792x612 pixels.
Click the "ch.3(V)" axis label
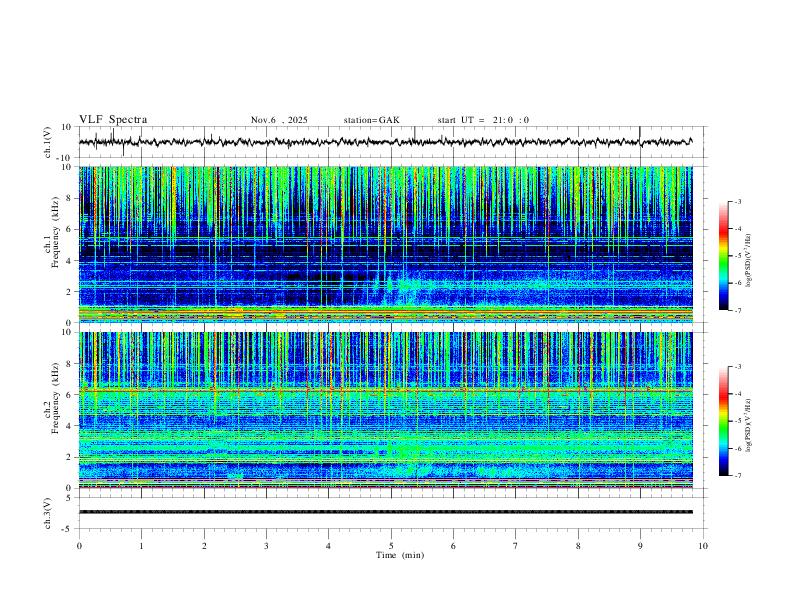(47, 513)
